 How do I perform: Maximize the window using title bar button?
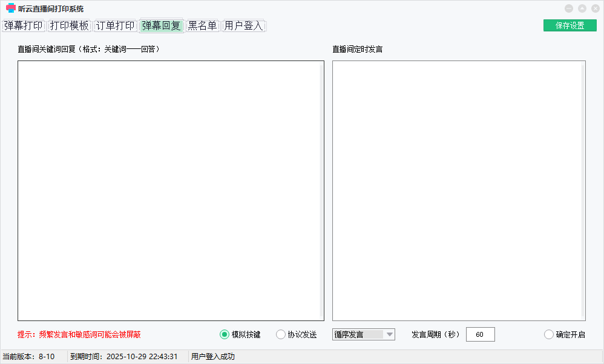click(582, 8)
